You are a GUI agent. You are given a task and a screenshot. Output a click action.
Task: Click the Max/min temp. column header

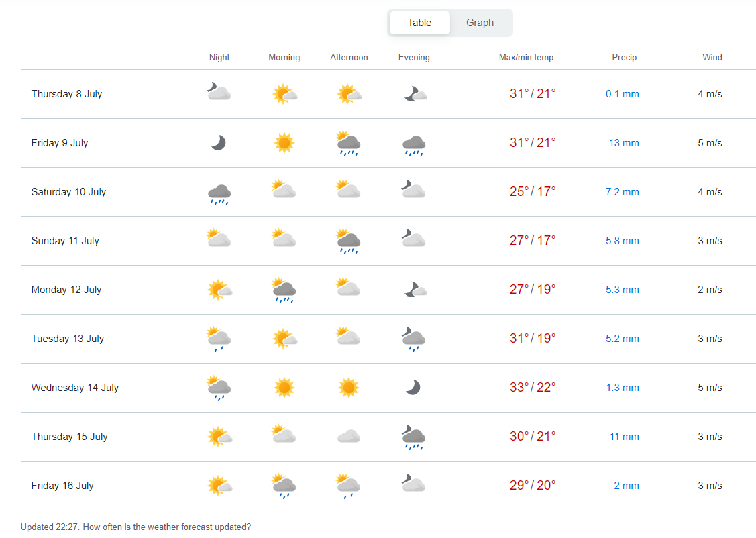click(x=527, y=58)
